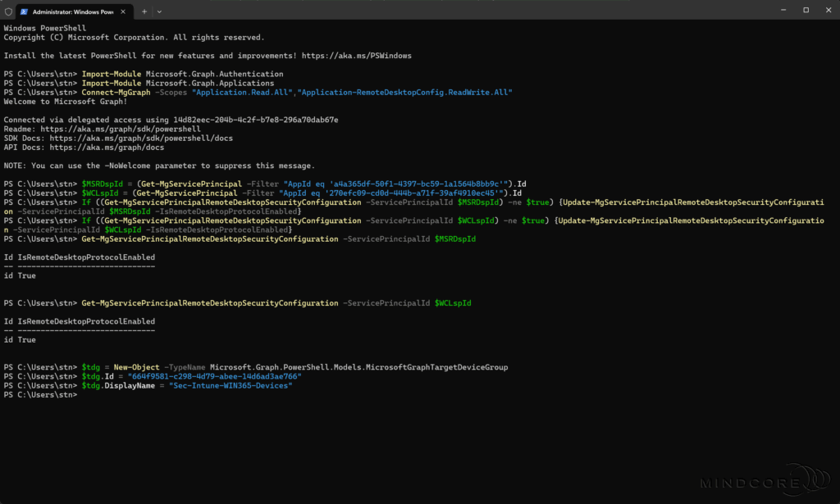This screenshot has width=840, height=504.
Task: Click the "664f9581-c298-4d79-abee-14d6ad3ae766" Id string
Action: tap(214, 376)
